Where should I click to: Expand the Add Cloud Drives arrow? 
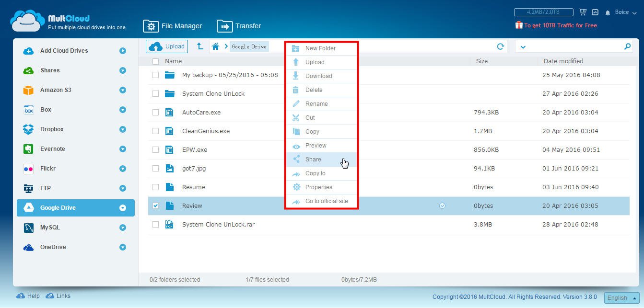click(x=123, y=51)
